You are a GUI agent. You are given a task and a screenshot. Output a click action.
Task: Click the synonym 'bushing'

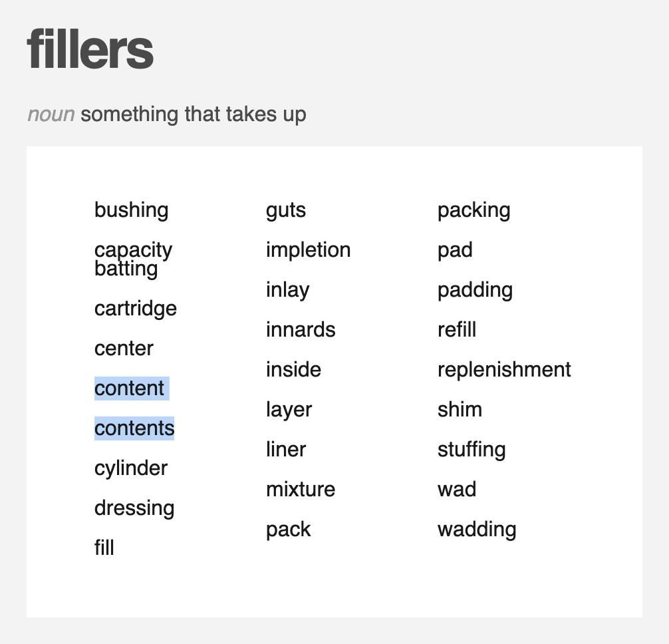click(132, 210)
